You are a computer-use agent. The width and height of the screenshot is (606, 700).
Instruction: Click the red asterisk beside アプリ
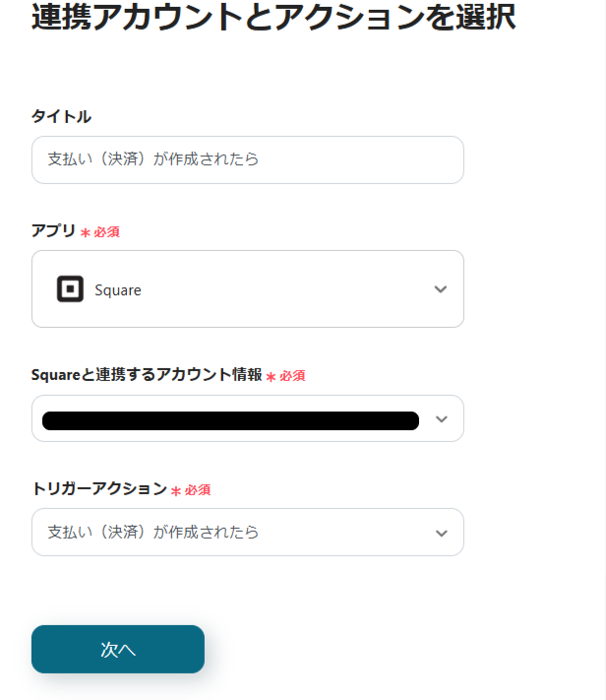point(86,232)
